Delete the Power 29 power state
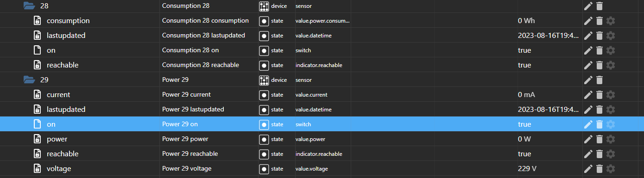Image resolution: width=644 pixels, height=178 pixels. pos(600,139)
